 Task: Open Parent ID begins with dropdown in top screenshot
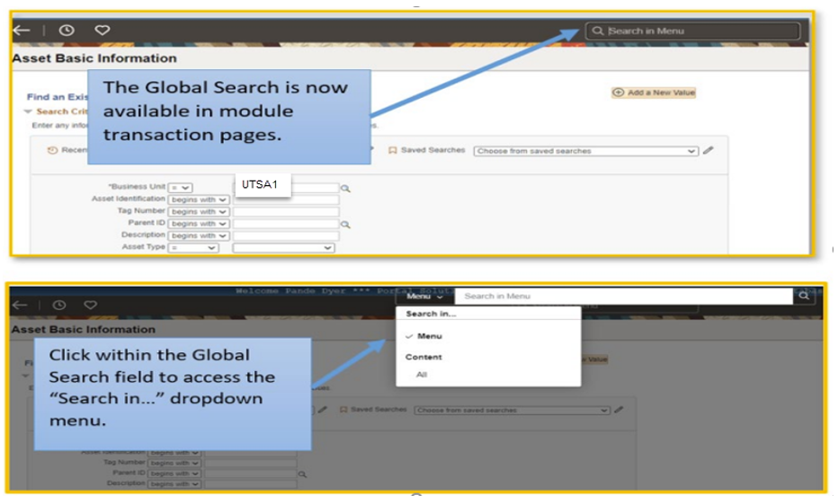[199, 224]
